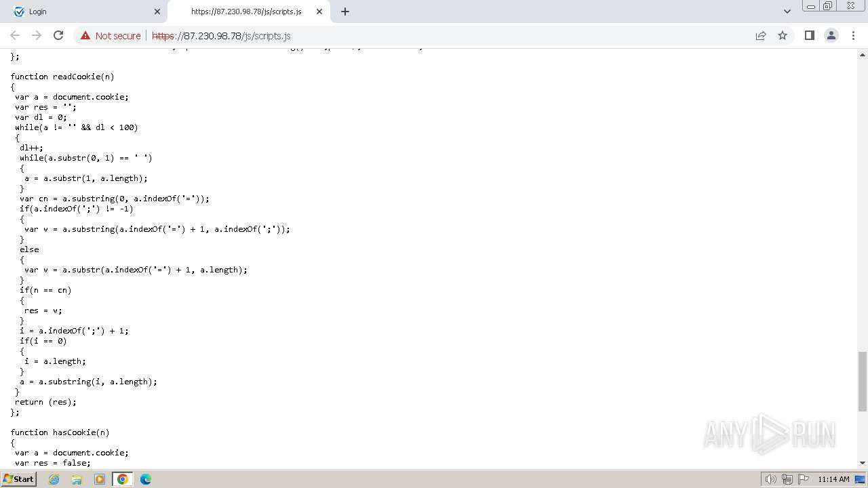This screenshot has height=488, width=868.
Task: Click the 'i = a.length;' line
Action: pyautogui.click(x=55, y=361)
